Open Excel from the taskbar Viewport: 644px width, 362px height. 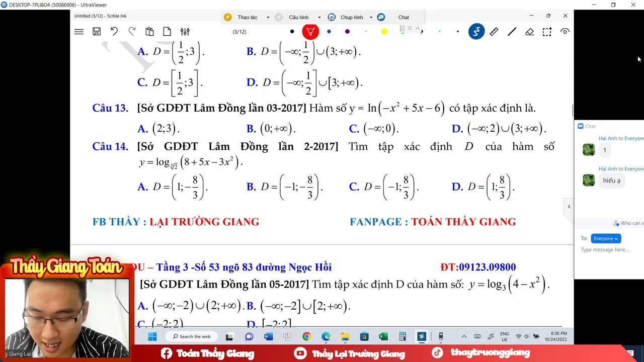pyautogui.click(x=383, y=336)
